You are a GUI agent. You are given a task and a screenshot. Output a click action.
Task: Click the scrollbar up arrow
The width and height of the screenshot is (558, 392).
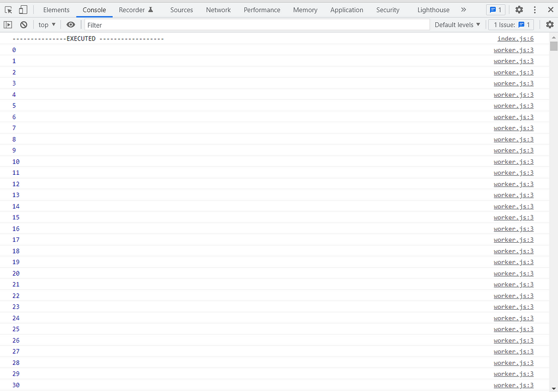point(554,37)
